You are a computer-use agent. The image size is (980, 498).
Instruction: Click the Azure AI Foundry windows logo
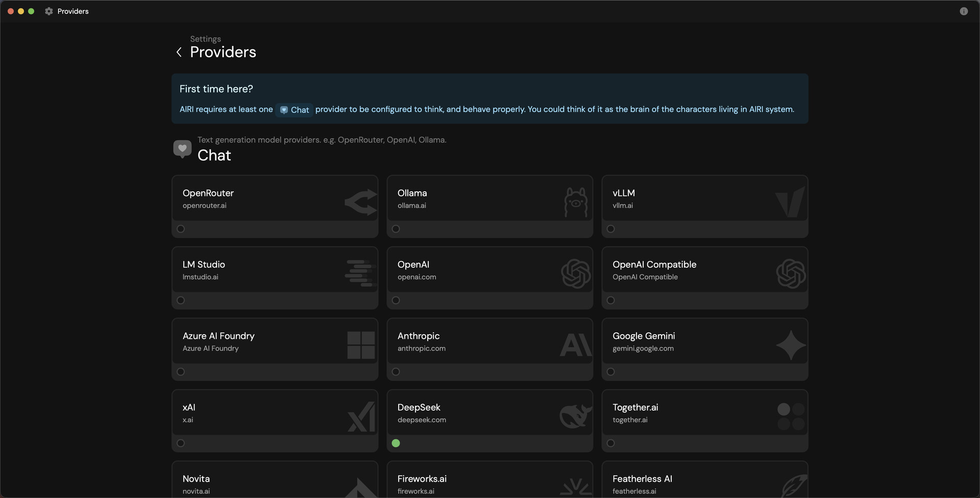pyautogui.click(x=361, y=345)
